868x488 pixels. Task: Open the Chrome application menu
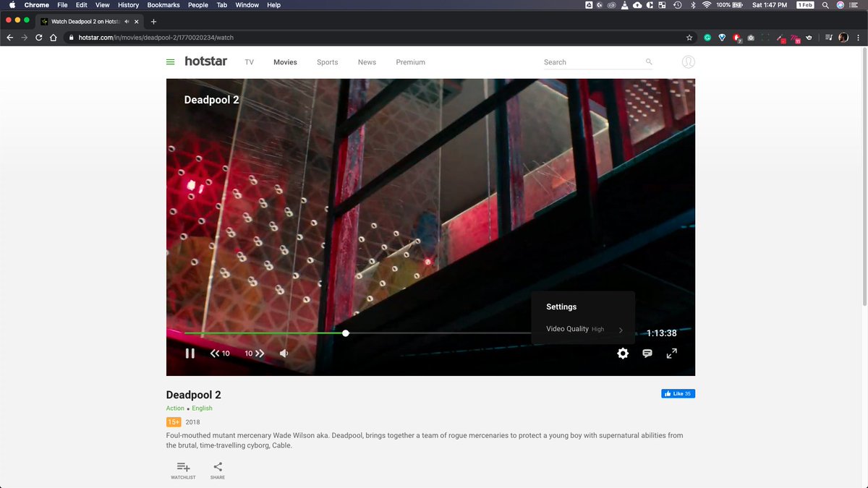[37, 5]
